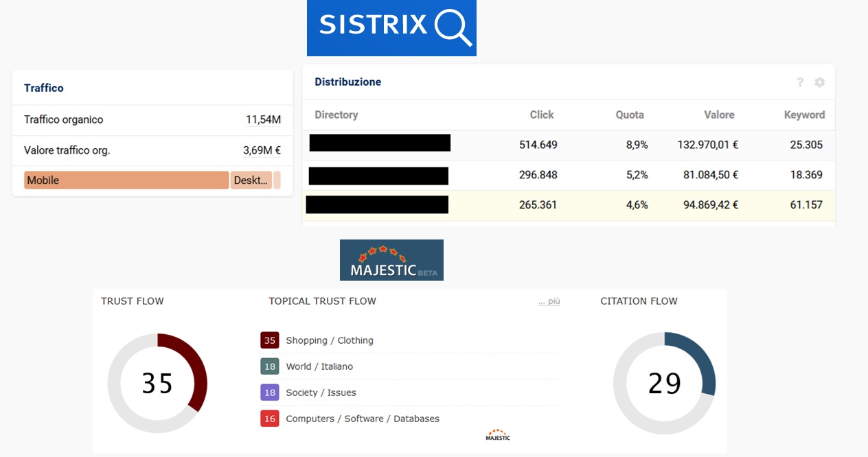
Task: Click the Valore traffico org. label
Action: coord(67,150)
